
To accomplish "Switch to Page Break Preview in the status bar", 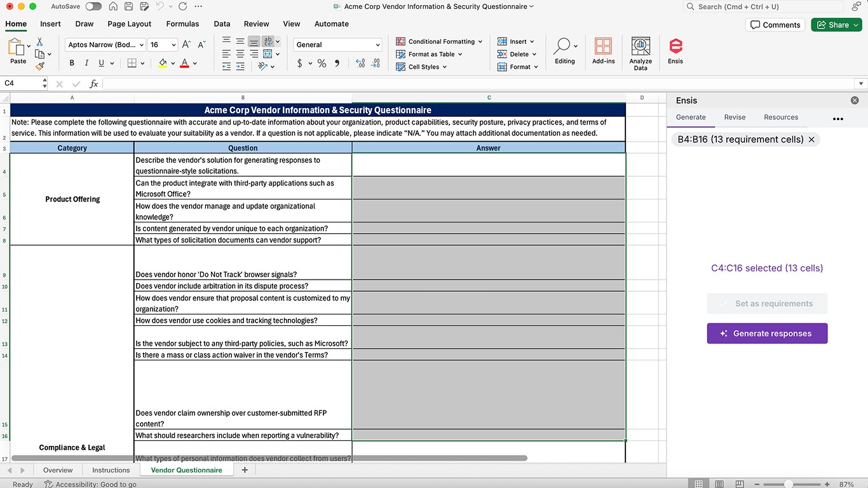I will (740, 484).
